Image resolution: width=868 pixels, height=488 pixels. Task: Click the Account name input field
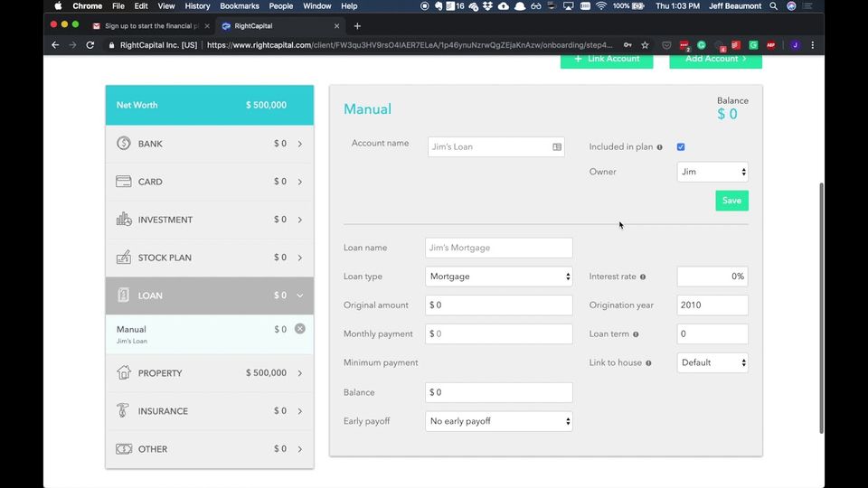click(x=496, y=147)
